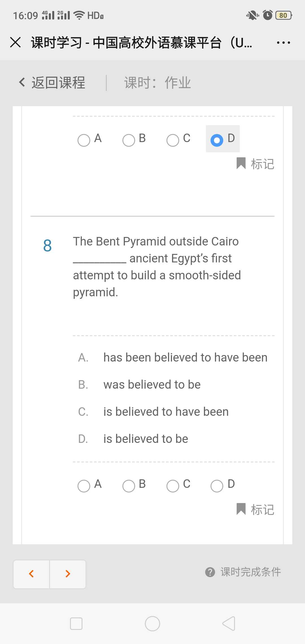Viewport: 305px width, 644px height.
Task: Go to previous page with left arrow
Action: (31, 574)
